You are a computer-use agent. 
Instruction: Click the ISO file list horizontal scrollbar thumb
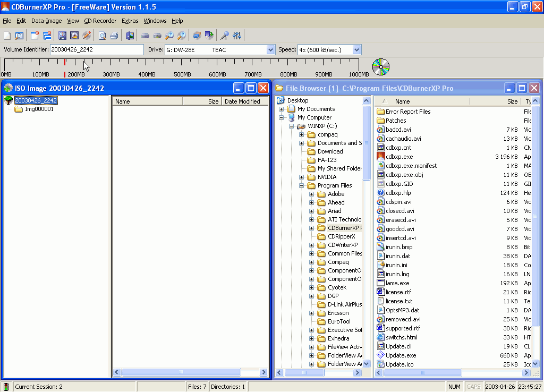(181, 372)
